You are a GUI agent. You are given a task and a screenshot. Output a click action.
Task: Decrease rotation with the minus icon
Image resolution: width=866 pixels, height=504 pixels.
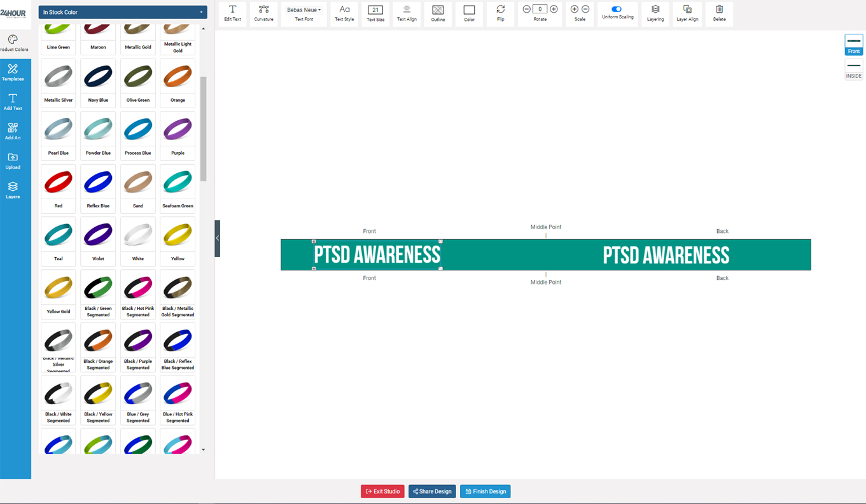coord(526,9)
